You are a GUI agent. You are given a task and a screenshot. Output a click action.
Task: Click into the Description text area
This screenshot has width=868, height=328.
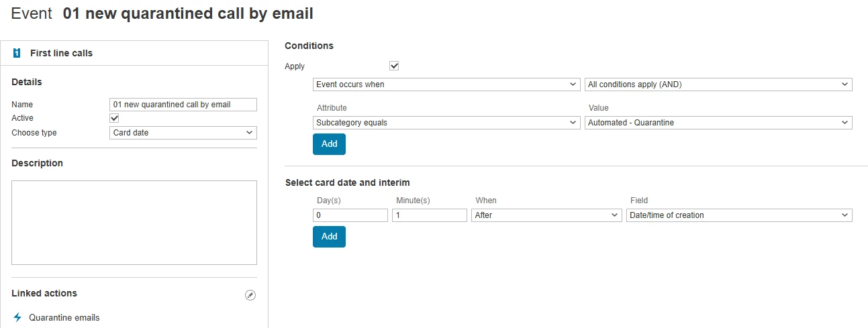tap(134, 223)
